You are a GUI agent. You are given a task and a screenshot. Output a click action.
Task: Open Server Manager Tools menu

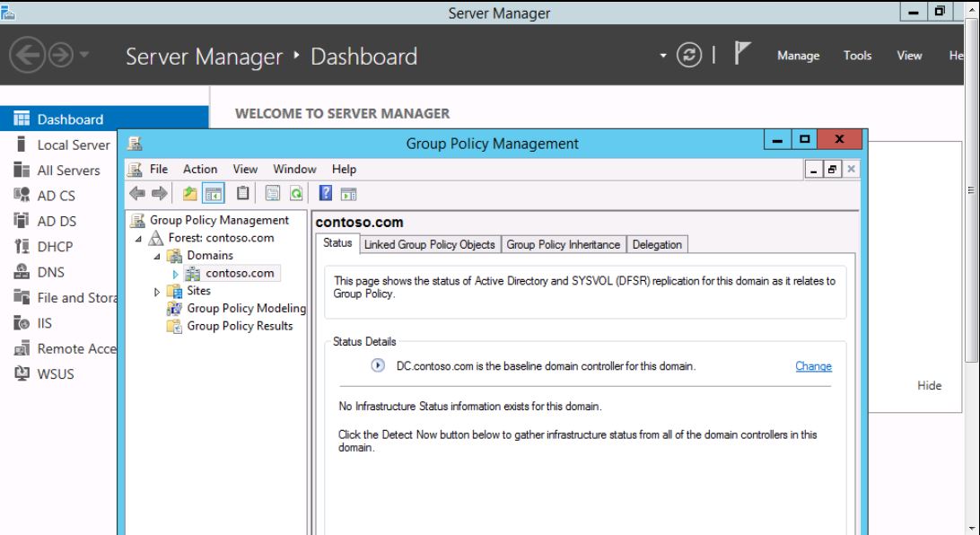857,56
